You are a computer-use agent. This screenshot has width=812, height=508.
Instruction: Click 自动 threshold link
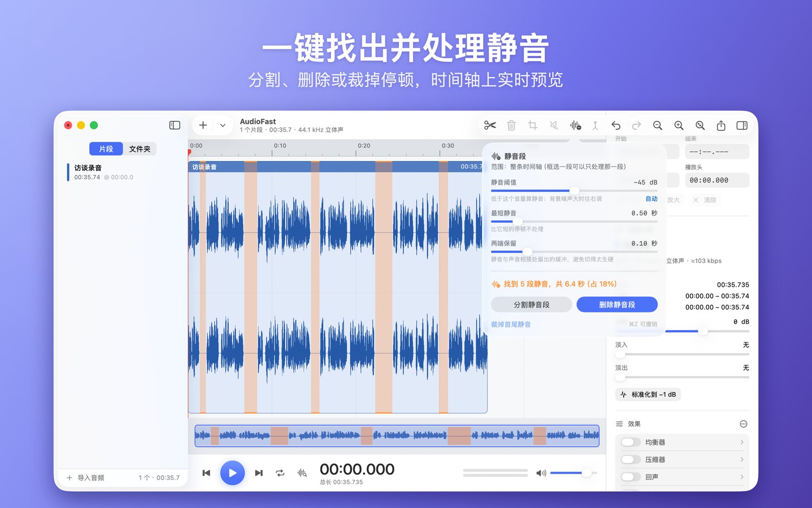point(652,199)
